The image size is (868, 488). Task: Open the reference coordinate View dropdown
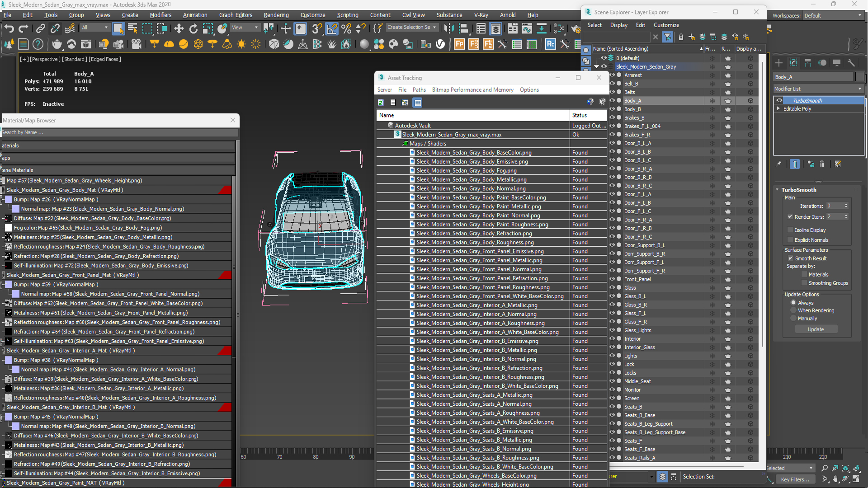pyautogui.click(x=245, y=28)
